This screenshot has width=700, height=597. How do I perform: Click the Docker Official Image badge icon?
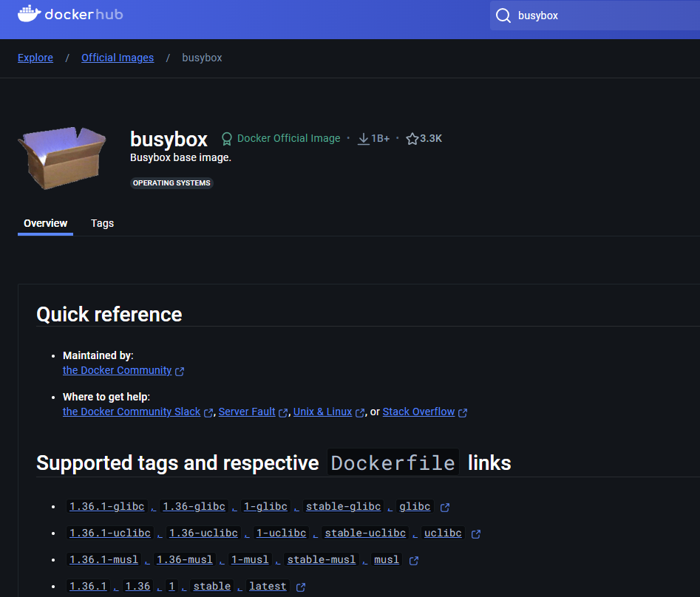click(x=227, y=139)
